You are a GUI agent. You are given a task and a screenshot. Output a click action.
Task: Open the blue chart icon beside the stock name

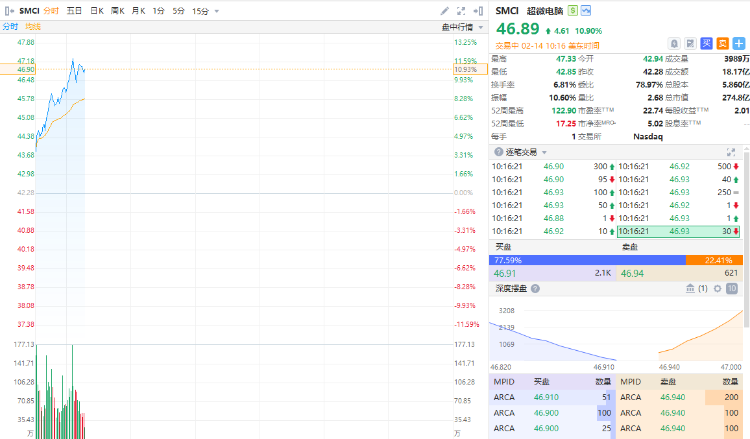[586, 10]
